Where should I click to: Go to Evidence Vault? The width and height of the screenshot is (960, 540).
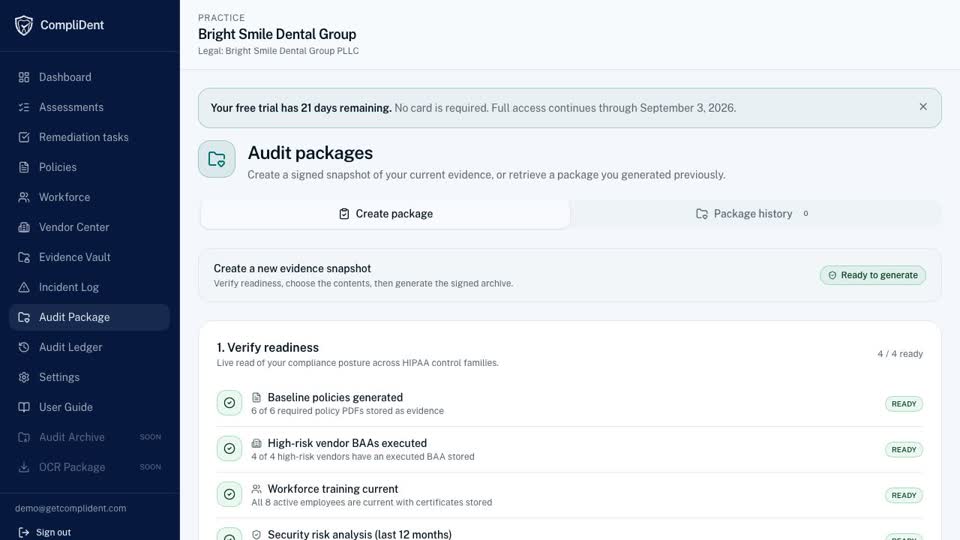coord(89,257)
